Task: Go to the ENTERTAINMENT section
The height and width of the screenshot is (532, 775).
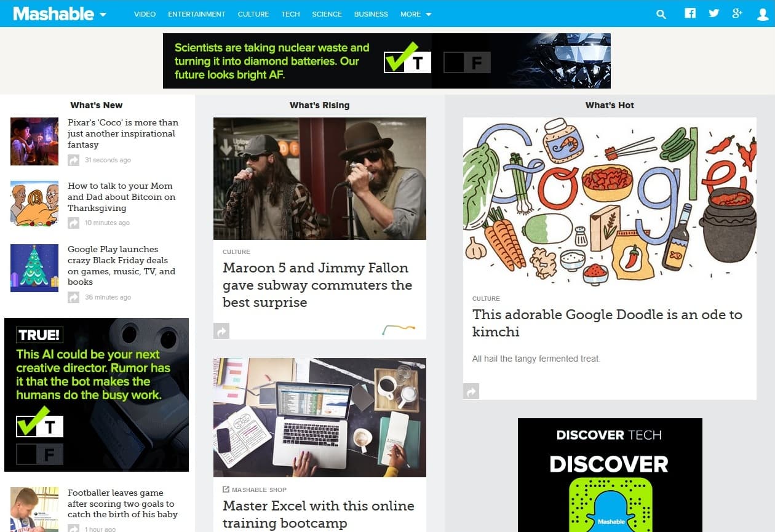Action: click(197, 14)
